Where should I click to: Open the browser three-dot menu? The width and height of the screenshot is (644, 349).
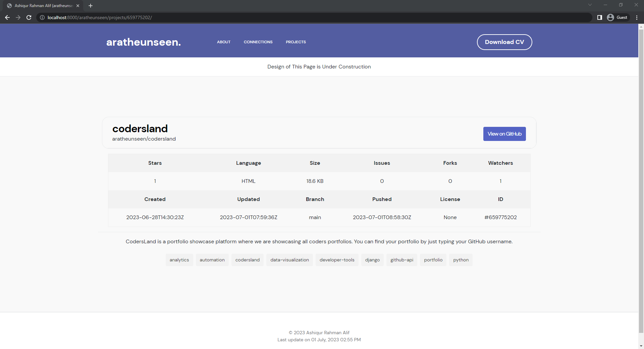coord(637,17)
